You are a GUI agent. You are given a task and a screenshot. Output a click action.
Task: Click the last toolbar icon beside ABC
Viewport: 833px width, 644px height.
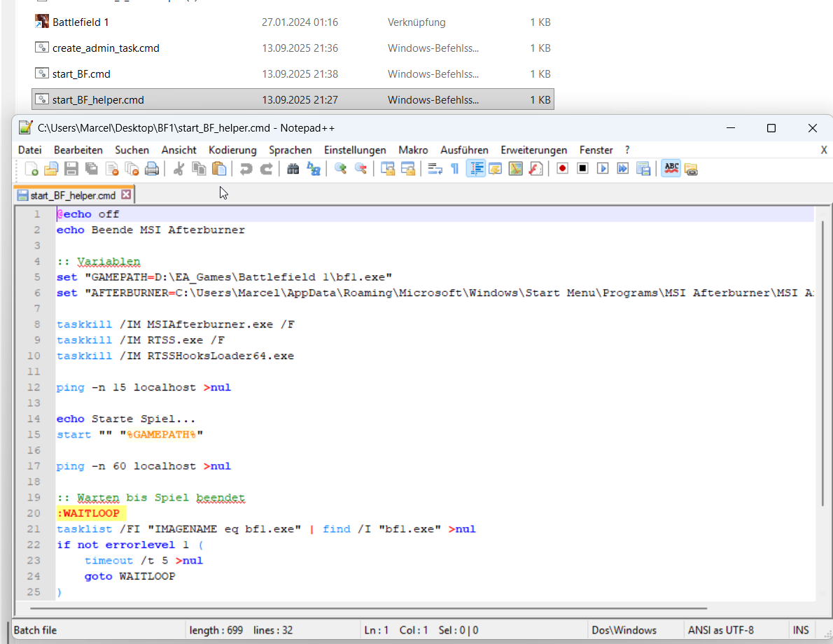[691, 169]
